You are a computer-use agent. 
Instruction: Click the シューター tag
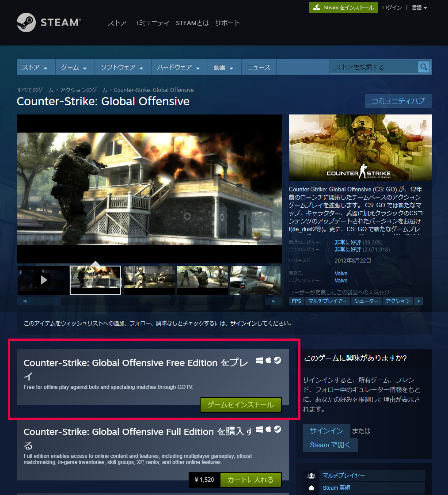pos(366,301)
